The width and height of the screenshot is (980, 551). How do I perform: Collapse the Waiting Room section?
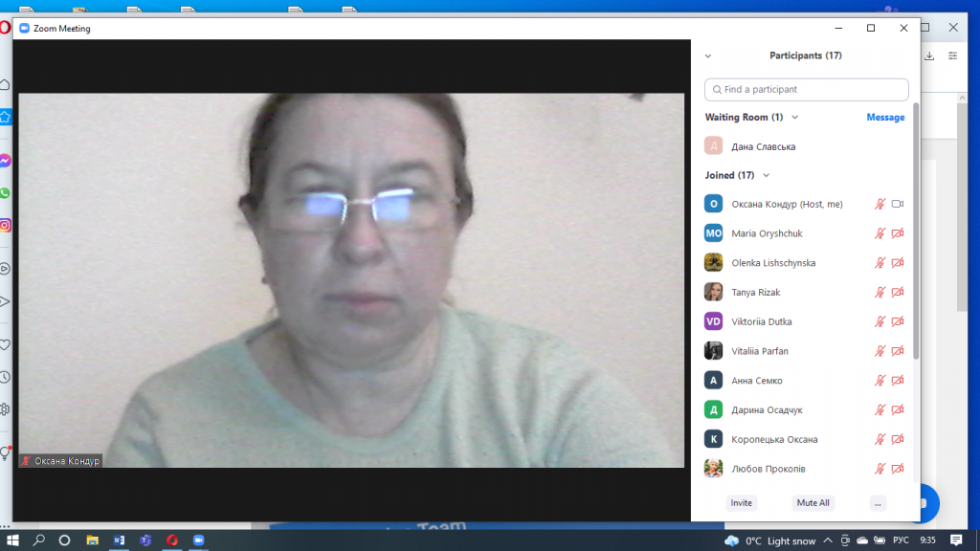coord(794,118)
